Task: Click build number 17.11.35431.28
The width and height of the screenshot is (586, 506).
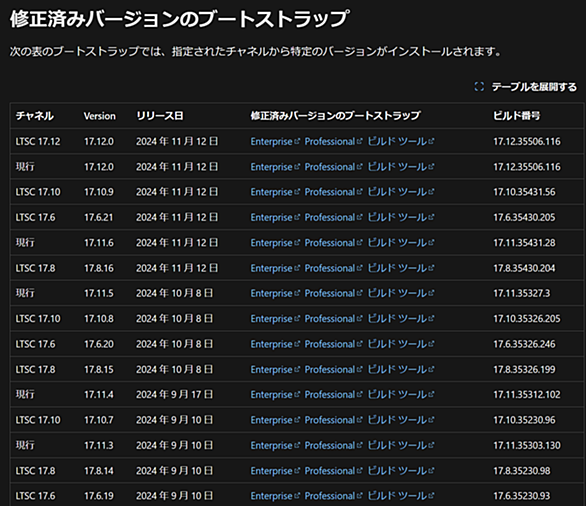Action: tap(524, 243)
